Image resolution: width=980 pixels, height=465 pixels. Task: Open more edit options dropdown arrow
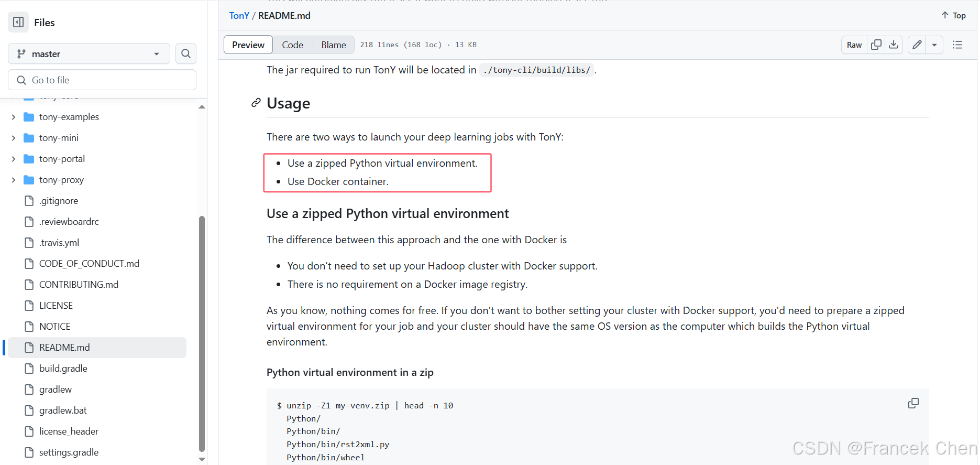(x=934, y=45)
